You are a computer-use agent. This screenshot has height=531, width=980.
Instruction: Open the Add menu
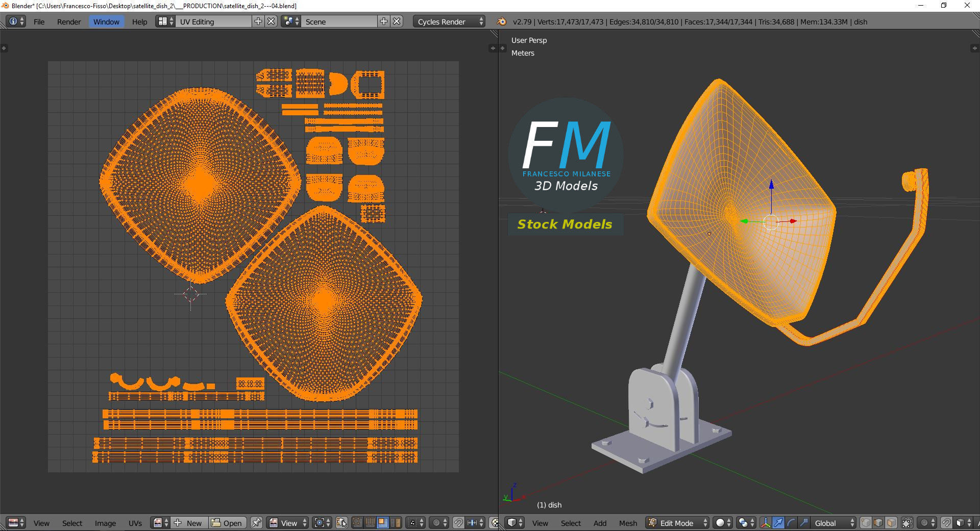click(x=600, y=523)
